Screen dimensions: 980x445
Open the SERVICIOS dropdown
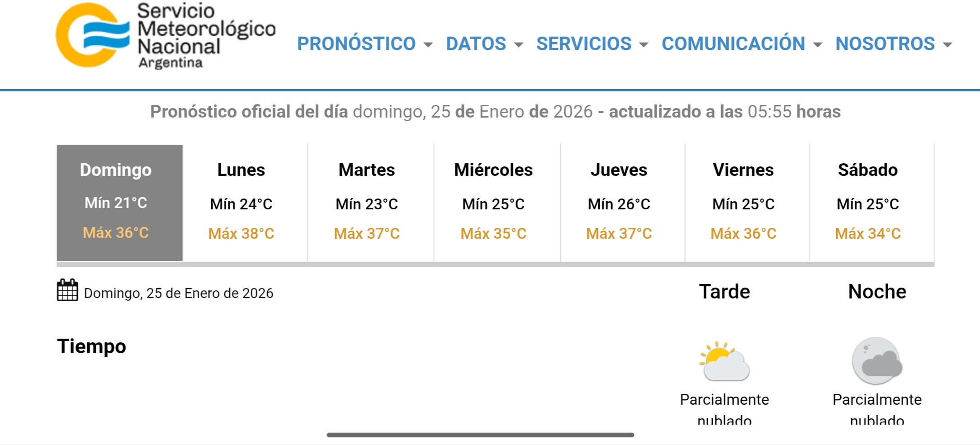(x=592, y=44)
